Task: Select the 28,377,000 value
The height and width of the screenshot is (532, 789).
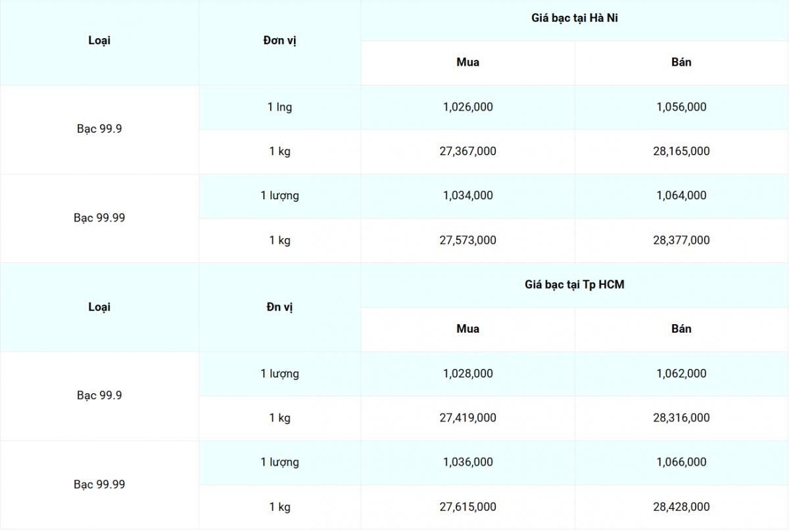Action: pos(681,240)
